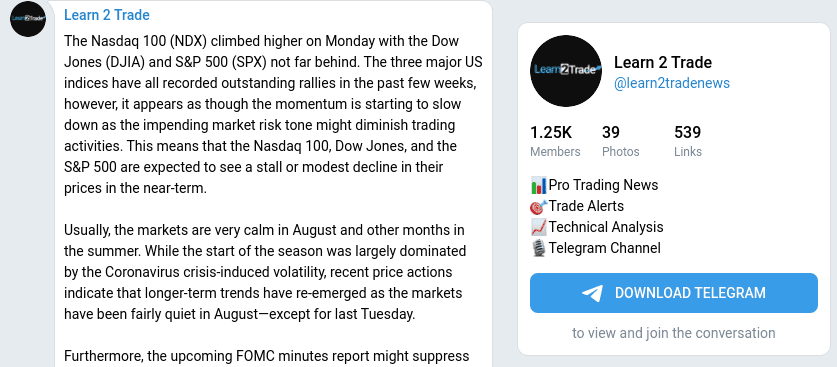Open the Learn 2 Trade message author link
This screenshot has width=837, height=367.
pos(107,15)
